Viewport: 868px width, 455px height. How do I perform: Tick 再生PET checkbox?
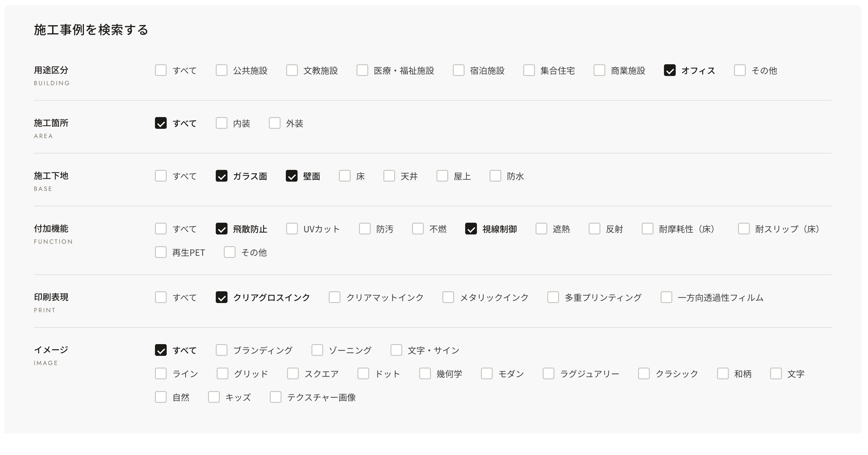coord(161,252)
